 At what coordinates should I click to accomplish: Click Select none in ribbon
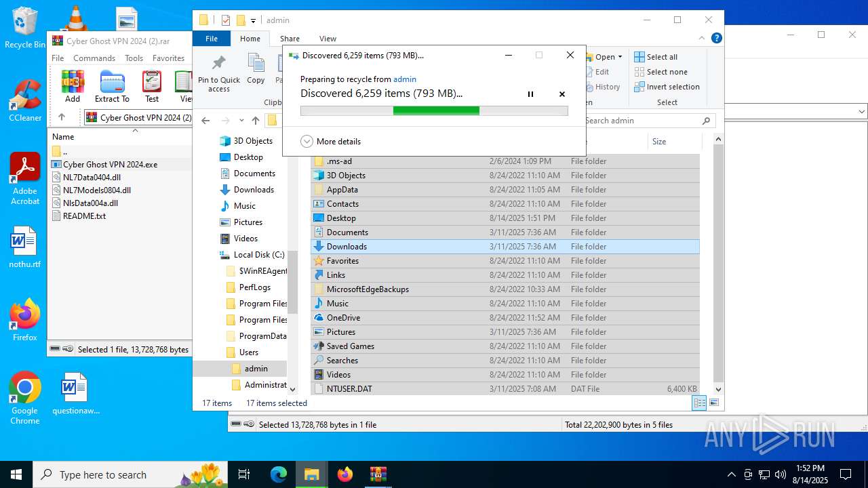(661, 72)
